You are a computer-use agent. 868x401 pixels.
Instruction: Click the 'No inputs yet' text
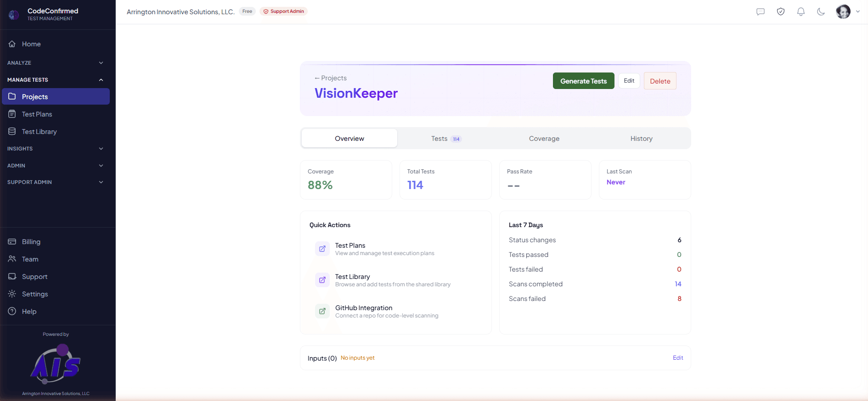click(x=358, y=358)
